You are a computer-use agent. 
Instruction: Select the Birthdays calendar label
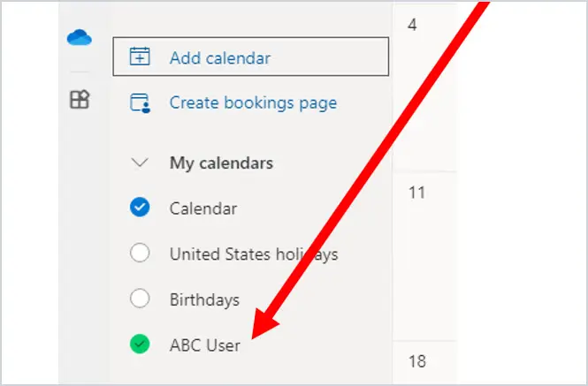click(x=204, y=300)
